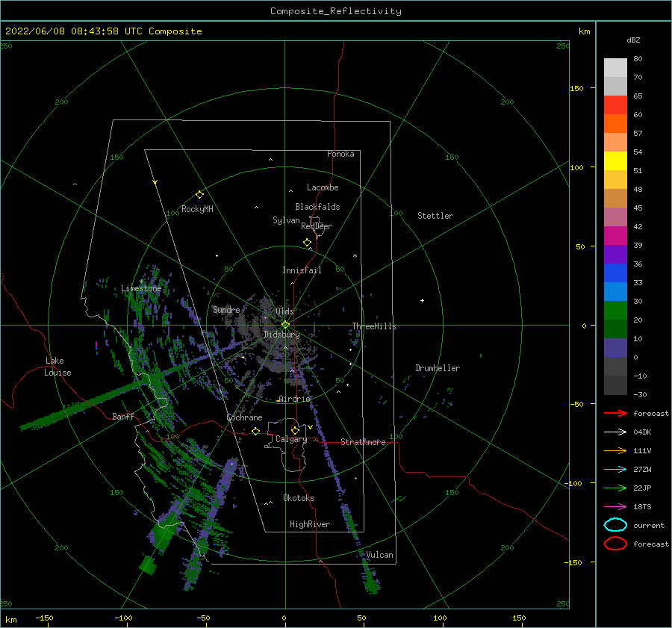The image size is (672, 628).
Task: Click the Strathmore town label
Action: 363,442
